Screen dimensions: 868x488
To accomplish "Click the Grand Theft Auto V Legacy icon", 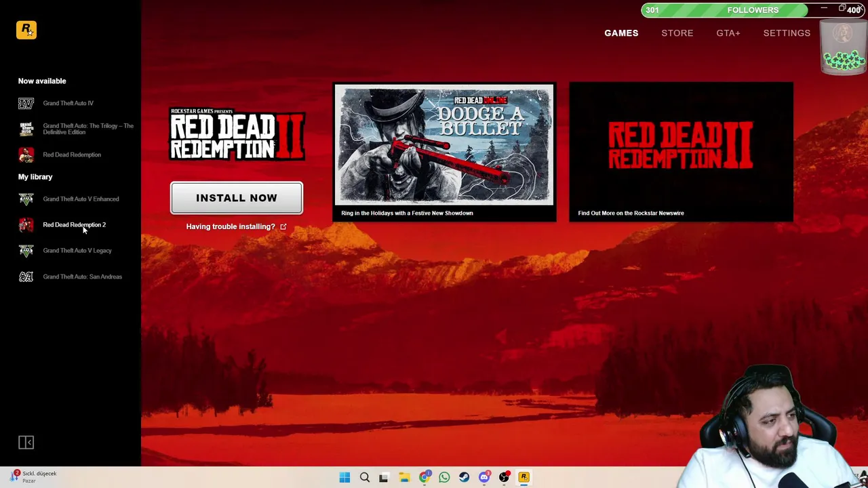I will pyautogui.click(x=26, y=251).
